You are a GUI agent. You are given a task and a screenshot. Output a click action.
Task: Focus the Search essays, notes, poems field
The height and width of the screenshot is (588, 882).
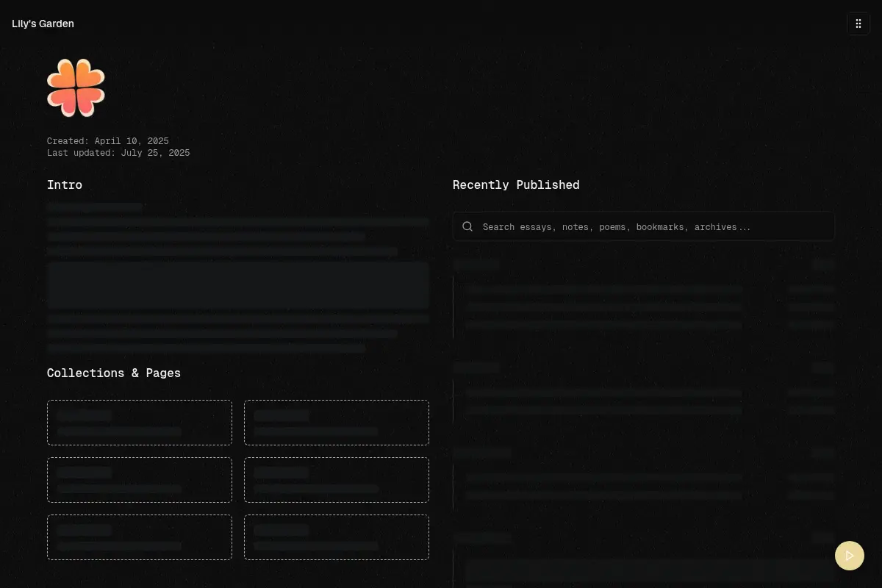[644, 226]
